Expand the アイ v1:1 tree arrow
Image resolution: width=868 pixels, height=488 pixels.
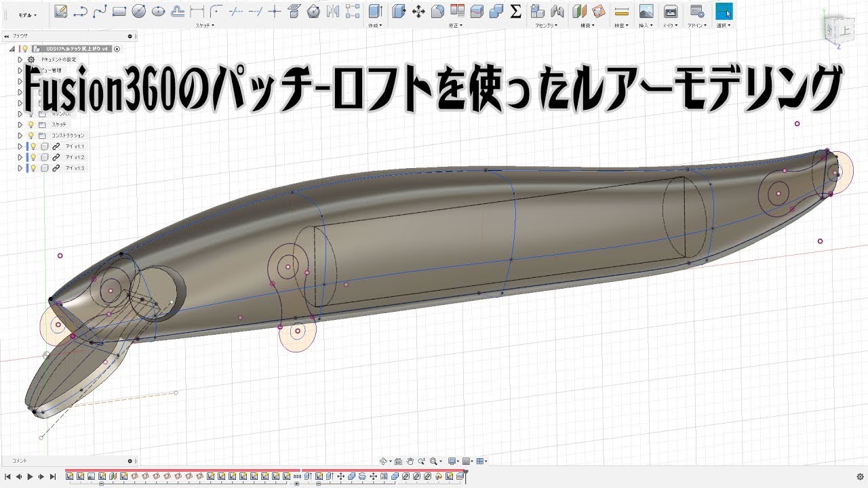click(20, 146)
